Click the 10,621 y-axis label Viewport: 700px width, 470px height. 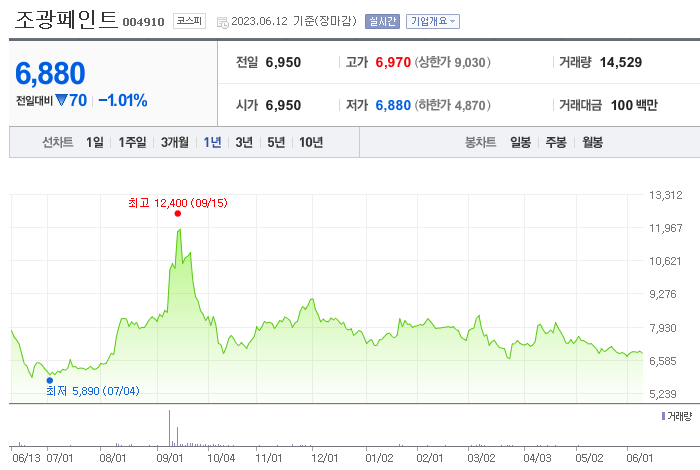coord(665,261)
